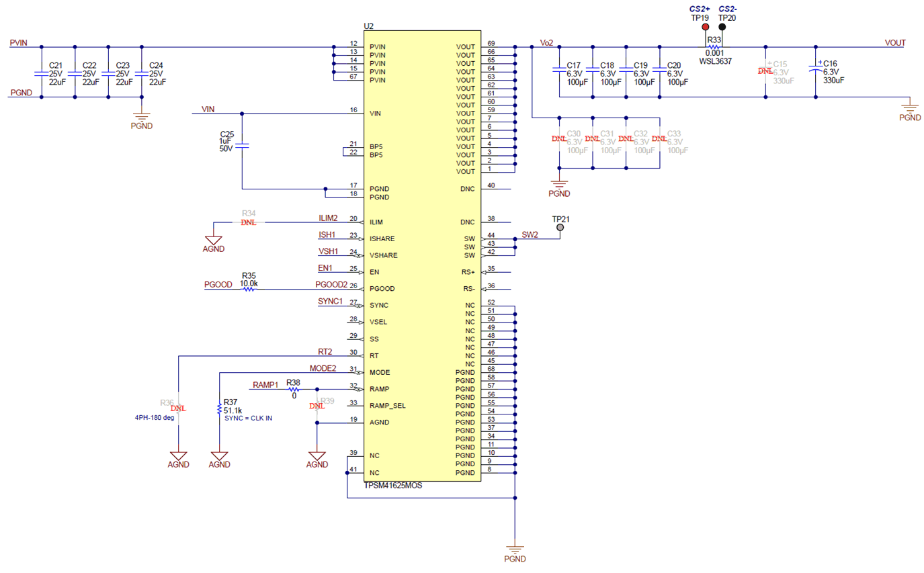Click the VSEL pin name

coord(379,322)
